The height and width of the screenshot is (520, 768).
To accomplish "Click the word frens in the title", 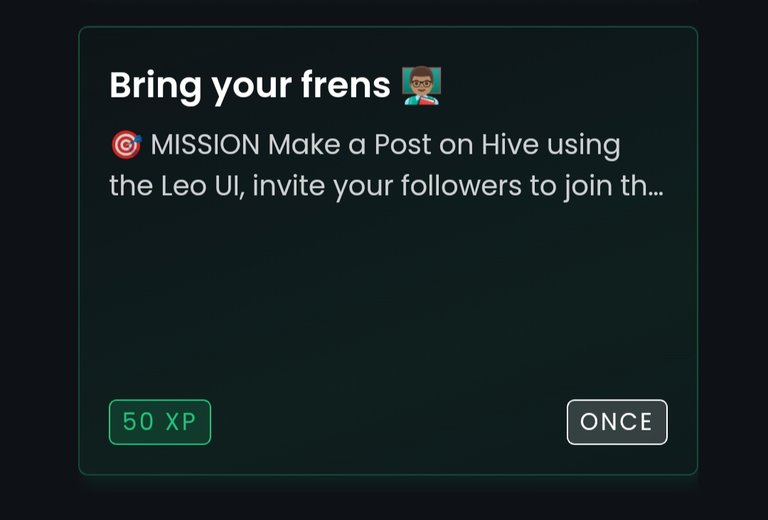I will 346,85.
